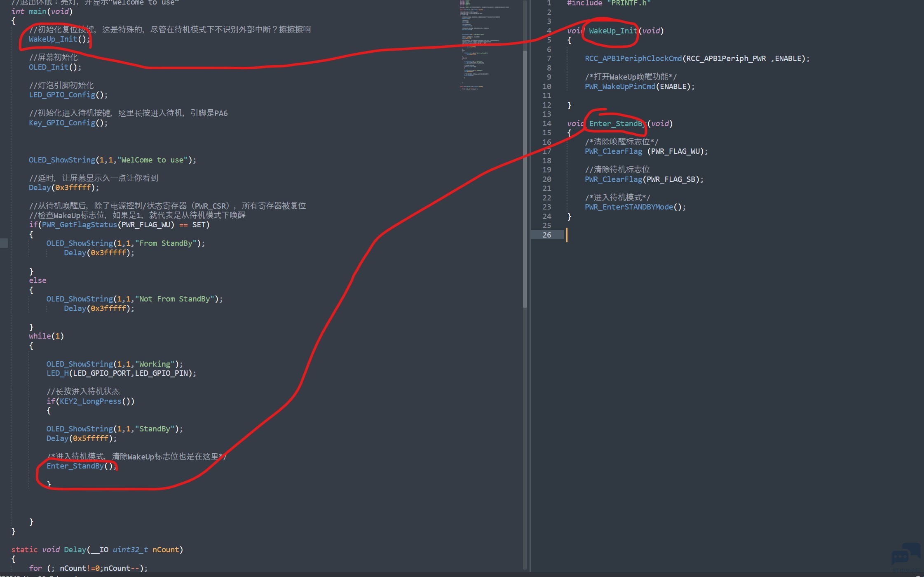Click line number 10 in the right gutter
Viewport: 924px width, 577px height.
pos(547,87)
